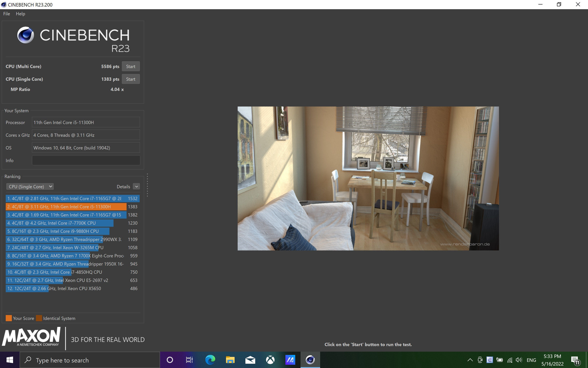Viewport: 588px width, 368px height.
Task: Launch Microsoft Edge from taskbar
Action: point(210,360)
